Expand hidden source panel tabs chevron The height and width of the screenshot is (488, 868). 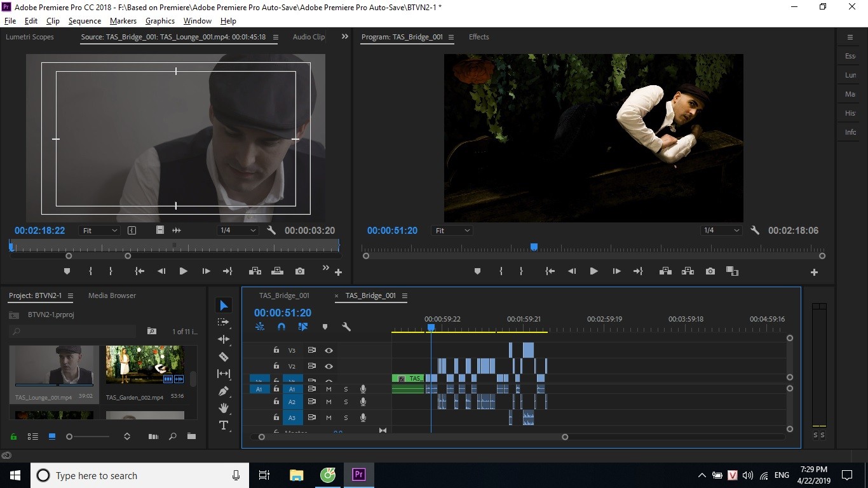pos(345,37)
